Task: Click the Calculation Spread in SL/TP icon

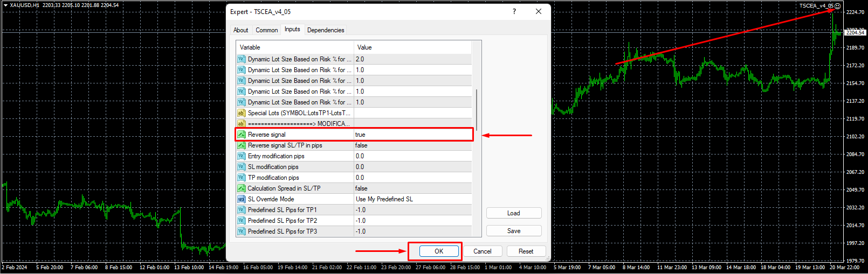Action: coord(241,188)
